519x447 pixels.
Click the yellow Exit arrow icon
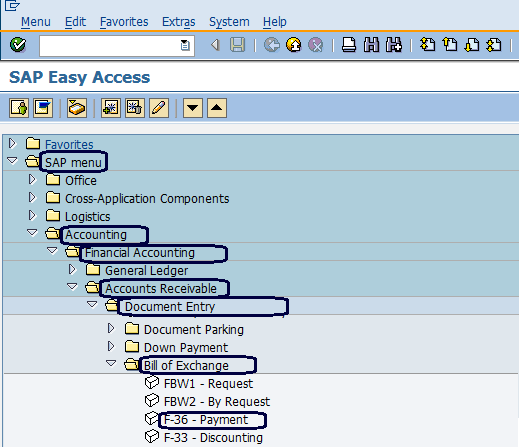click(293, 45)
